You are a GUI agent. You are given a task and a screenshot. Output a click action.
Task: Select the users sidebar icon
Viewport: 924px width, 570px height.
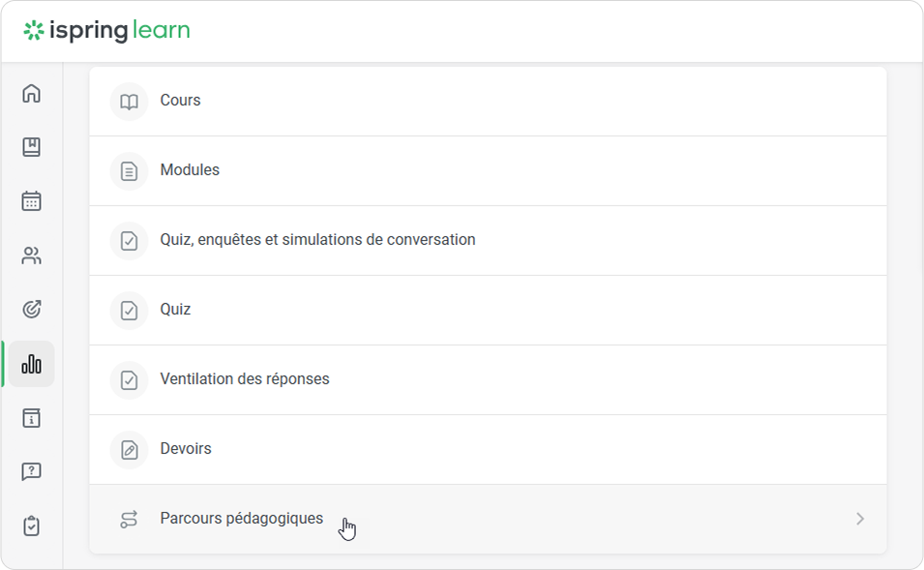pyautogui.click(x=32, y=255)
